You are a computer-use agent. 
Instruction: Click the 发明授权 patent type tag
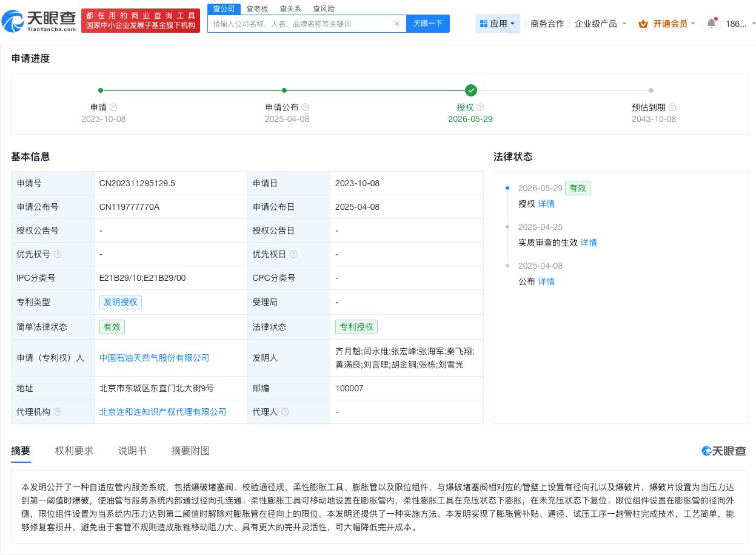point(121,302)
